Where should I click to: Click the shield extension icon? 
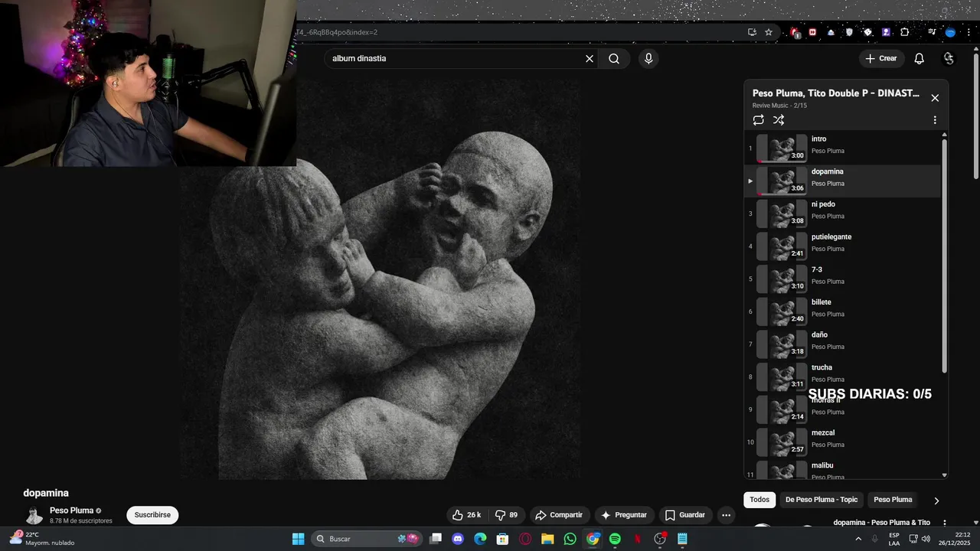click(849, 32)
